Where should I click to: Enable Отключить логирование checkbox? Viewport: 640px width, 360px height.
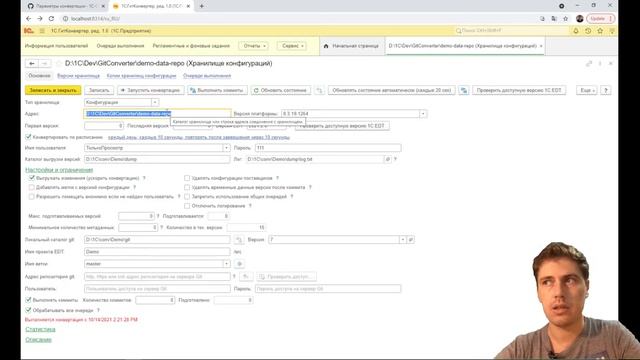[x=187, y=206]
